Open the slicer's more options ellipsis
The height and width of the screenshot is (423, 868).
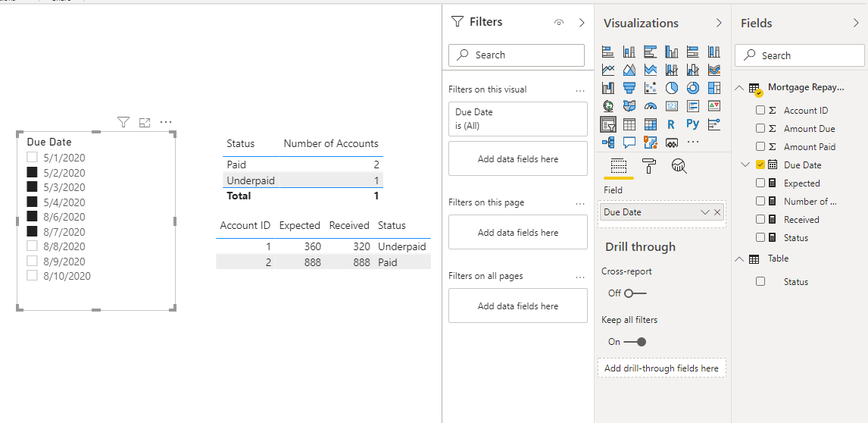pyautogui.click(x=166, y=122)
